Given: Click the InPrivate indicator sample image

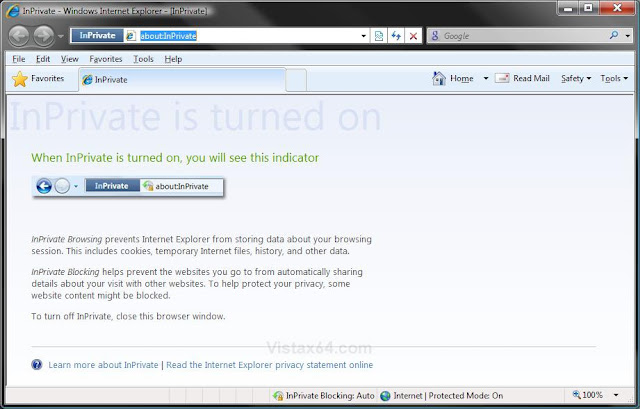Looking at the screenshot, I should click(x=128, y=187).
